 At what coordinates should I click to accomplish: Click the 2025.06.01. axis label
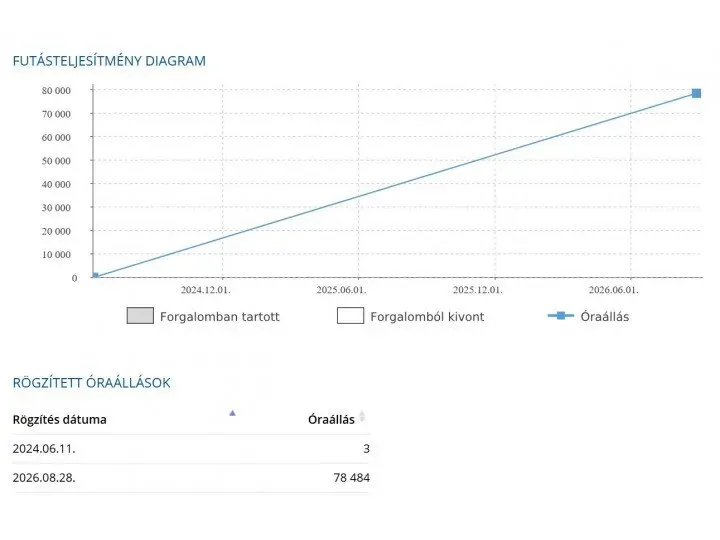click(341, 290)
